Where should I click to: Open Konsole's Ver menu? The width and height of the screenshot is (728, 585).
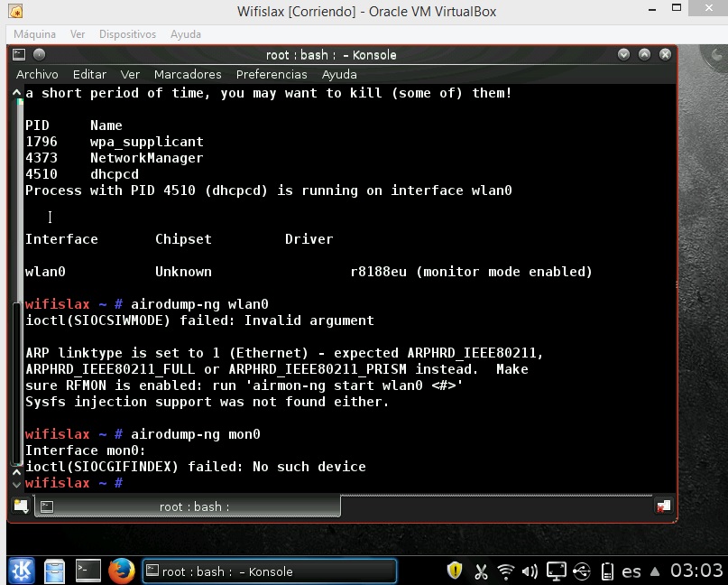(130, 74)
